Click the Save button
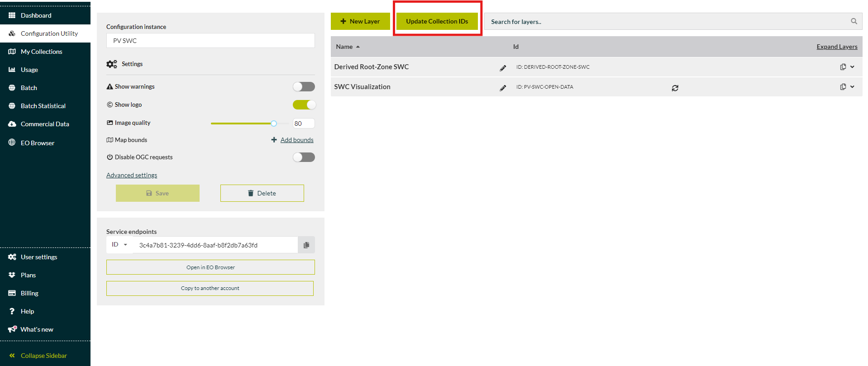Viewport: 868px width, 366px height. pyautogui.click(x=157, y=193)
